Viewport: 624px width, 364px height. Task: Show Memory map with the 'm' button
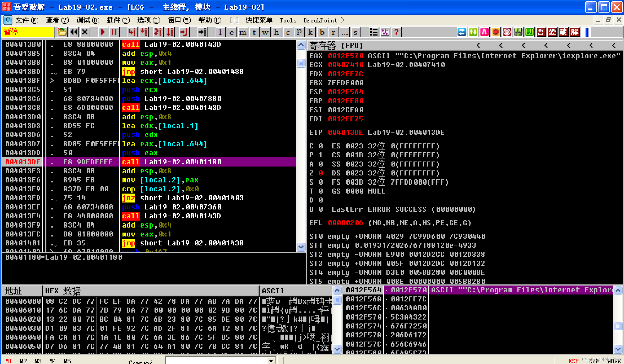(243, 32)
